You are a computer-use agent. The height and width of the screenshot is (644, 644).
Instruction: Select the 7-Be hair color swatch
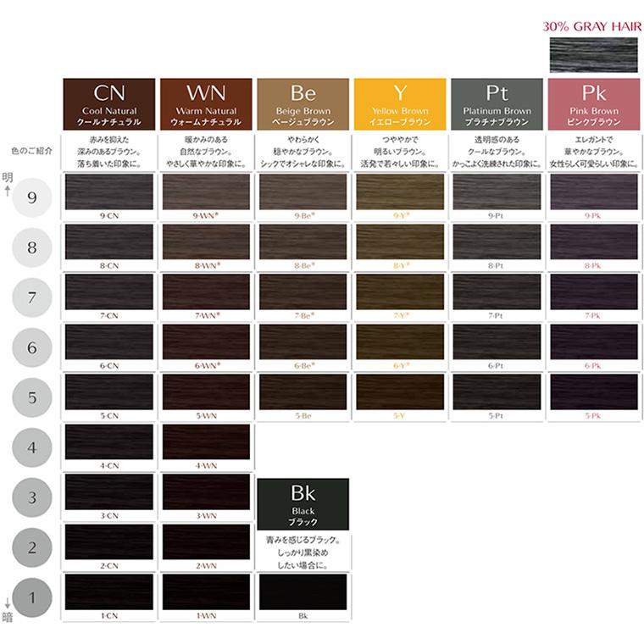point(303,291)
